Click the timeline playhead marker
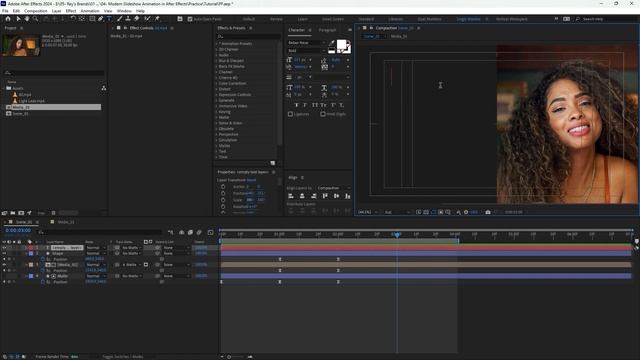Viewport: 640px width, 360px height. [396, 234]
